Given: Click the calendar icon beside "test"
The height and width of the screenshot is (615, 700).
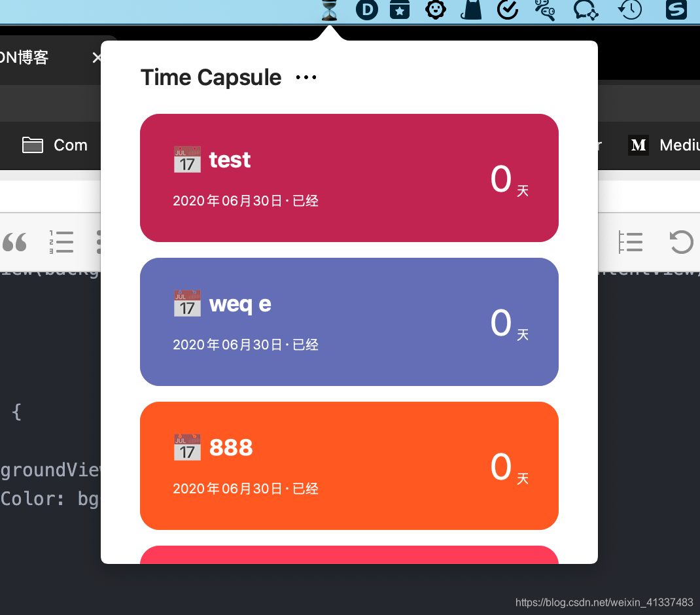Looking at the screenshot, I should (x=187, y=160).
